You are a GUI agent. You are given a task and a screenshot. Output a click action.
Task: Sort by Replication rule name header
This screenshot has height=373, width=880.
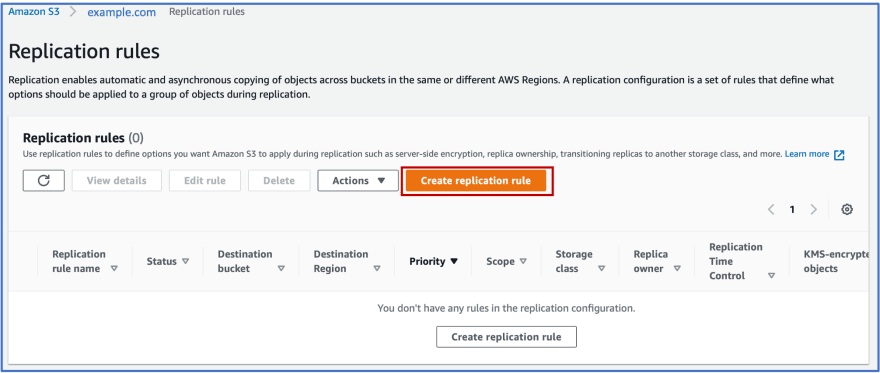[x=85, y=261]
